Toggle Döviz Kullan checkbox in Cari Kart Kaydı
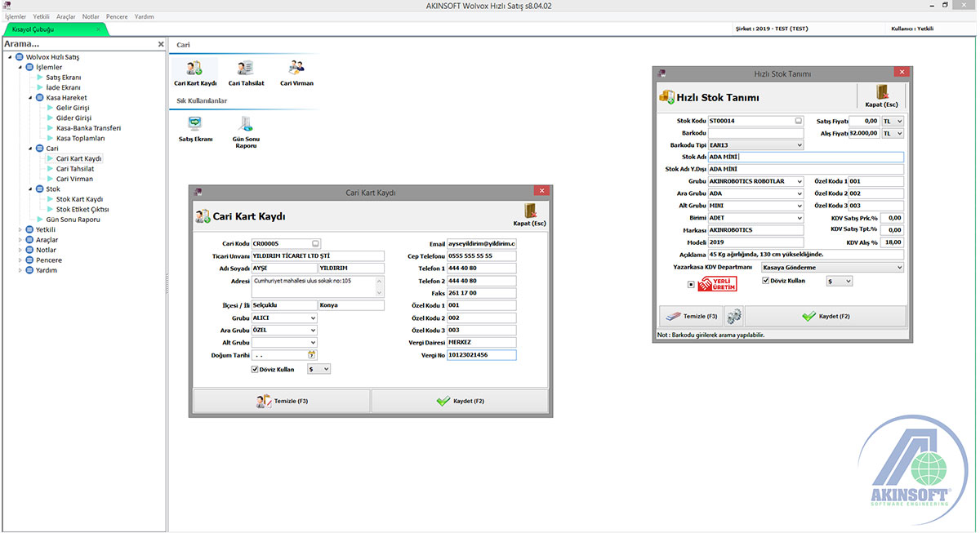Image resolution: width=980 pixels, height=533 pixels. (x=256, y=369)
